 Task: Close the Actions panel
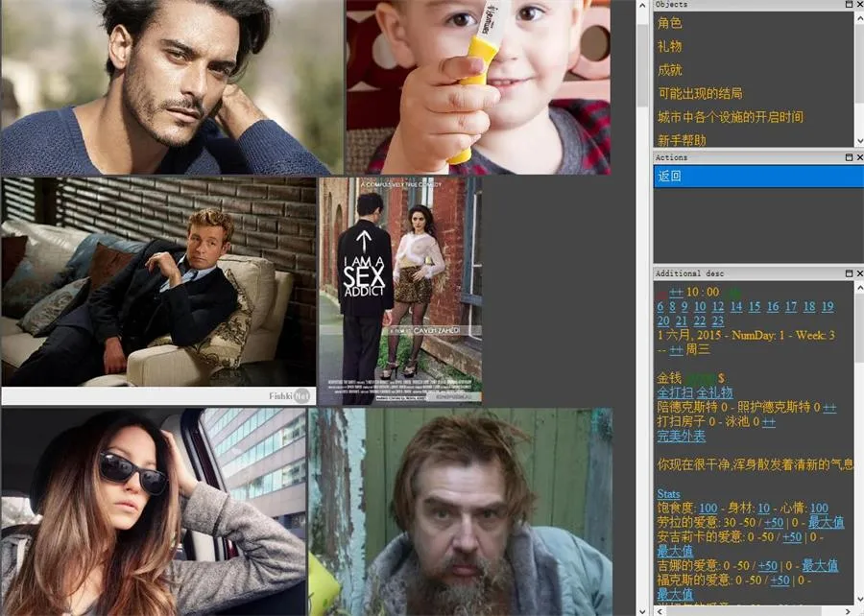(x=858, y=157)
